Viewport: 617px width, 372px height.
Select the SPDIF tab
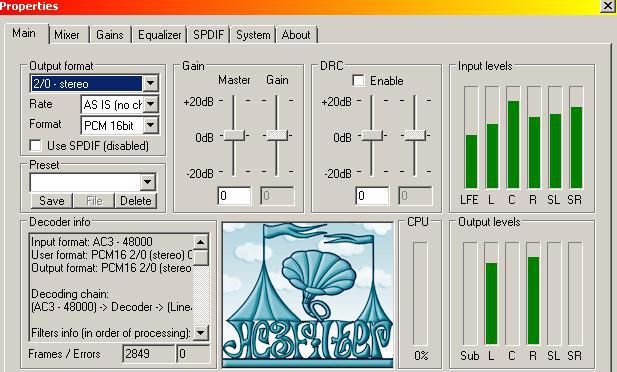[x=208, y=35]
